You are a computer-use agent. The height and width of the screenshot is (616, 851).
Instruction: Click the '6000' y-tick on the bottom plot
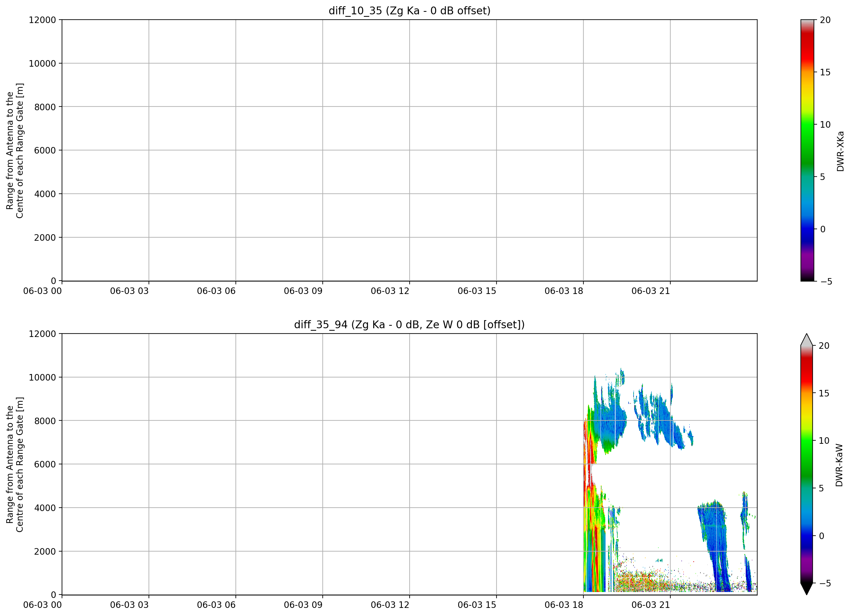tap(45, 464)
